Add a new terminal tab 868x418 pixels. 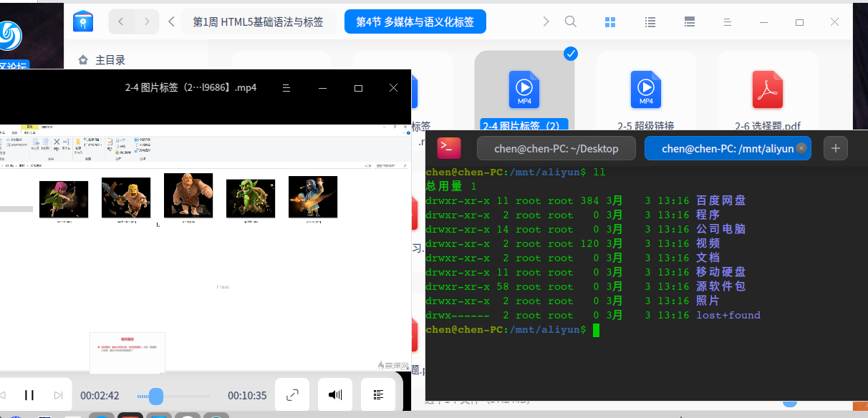[x=836, y=148]
